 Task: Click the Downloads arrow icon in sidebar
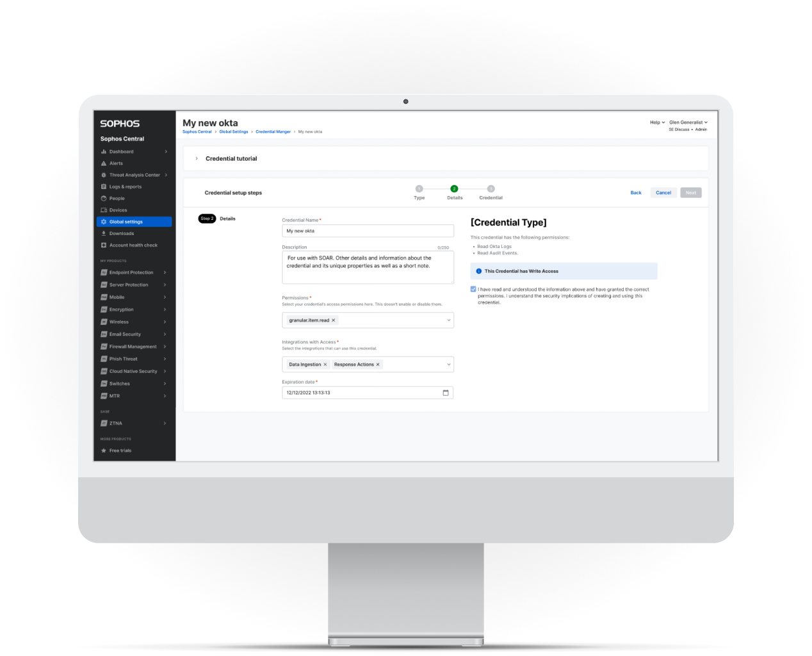tap(104, 233)
